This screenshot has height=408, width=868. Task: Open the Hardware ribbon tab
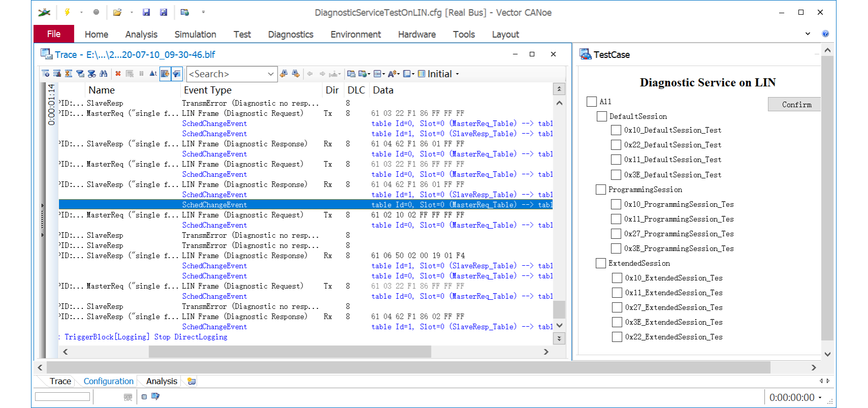coord(417,34)
